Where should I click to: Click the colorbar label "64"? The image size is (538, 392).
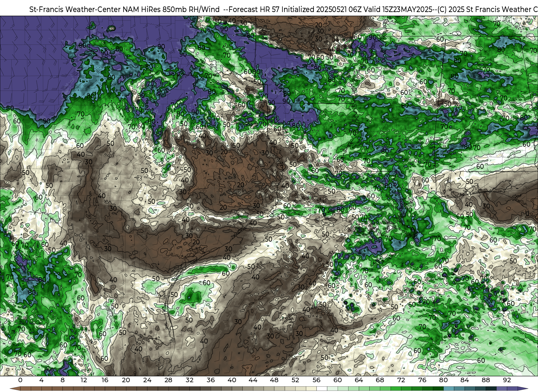[359, 380]
